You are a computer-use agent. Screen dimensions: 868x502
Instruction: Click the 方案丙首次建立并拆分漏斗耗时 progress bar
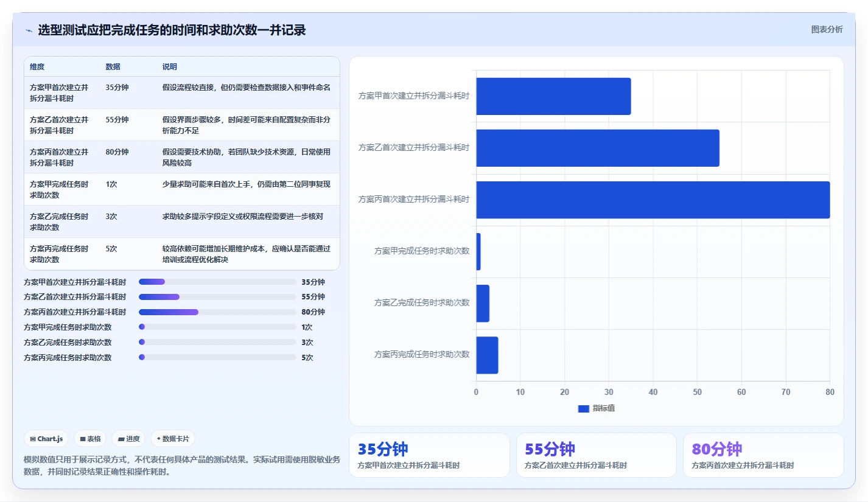point(217,312)
